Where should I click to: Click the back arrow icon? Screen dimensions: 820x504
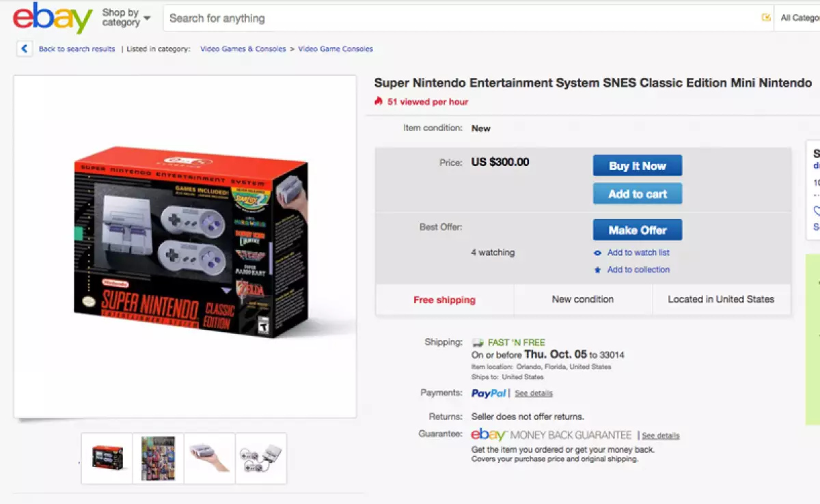25,49
